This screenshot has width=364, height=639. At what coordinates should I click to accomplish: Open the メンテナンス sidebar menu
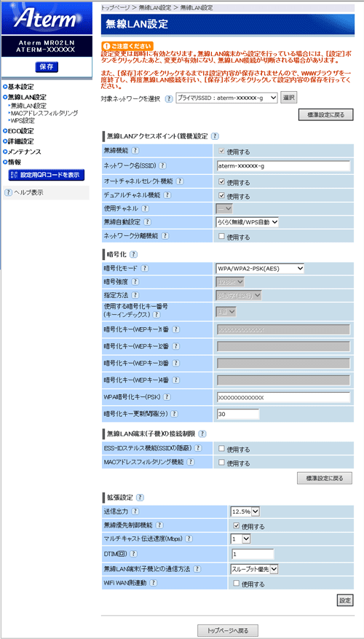coord(25,152)
